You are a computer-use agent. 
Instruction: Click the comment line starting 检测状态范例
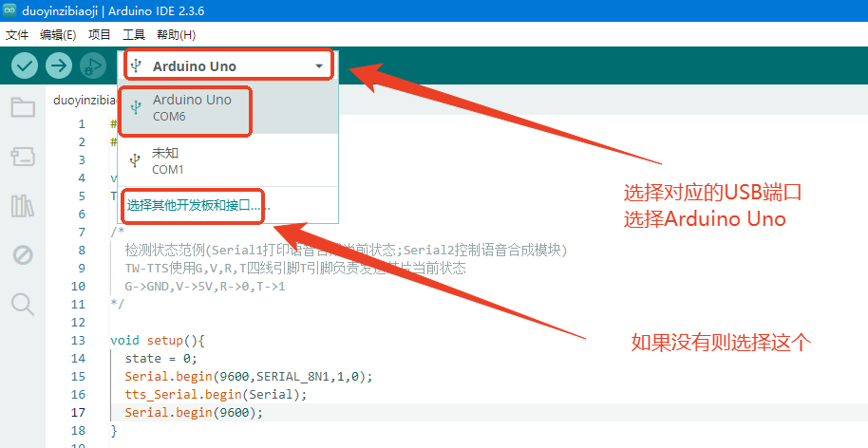347,250
